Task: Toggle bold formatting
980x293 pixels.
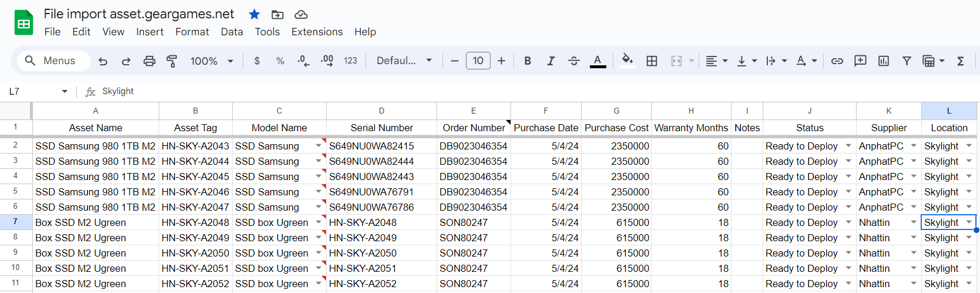Action: [x=528, y=61]
